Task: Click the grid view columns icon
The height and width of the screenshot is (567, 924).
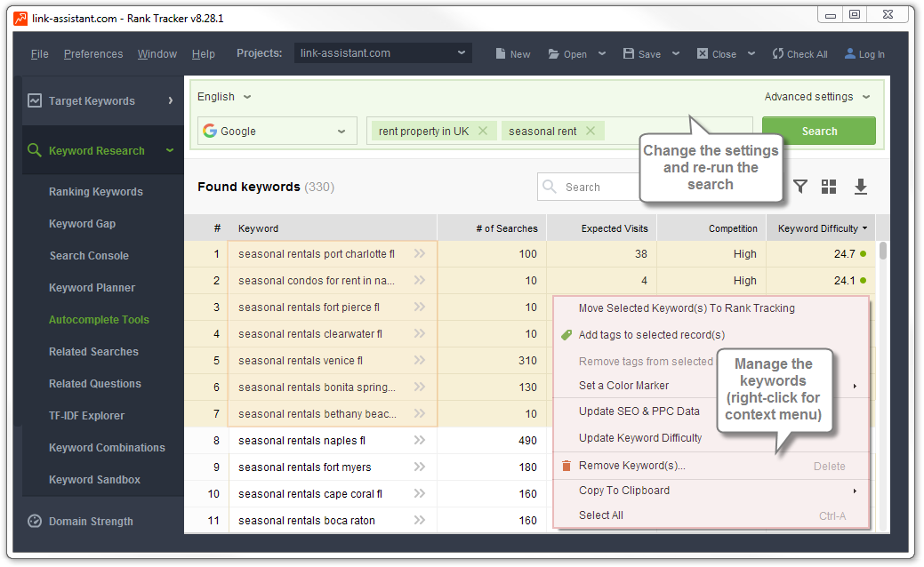Action: [829, 187]
